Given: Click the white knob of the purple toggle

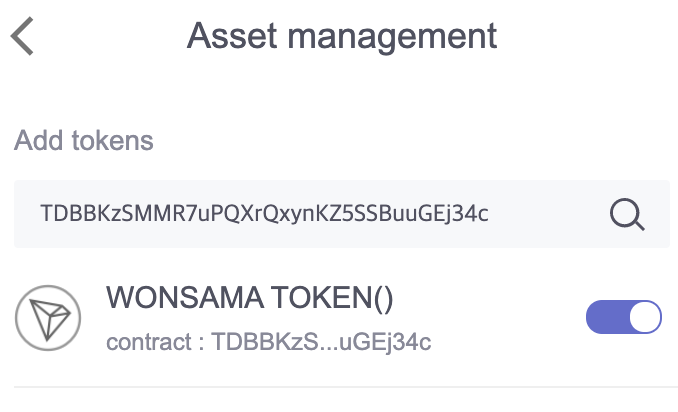Looking at the screenshot, I should (x=645, y=317).
